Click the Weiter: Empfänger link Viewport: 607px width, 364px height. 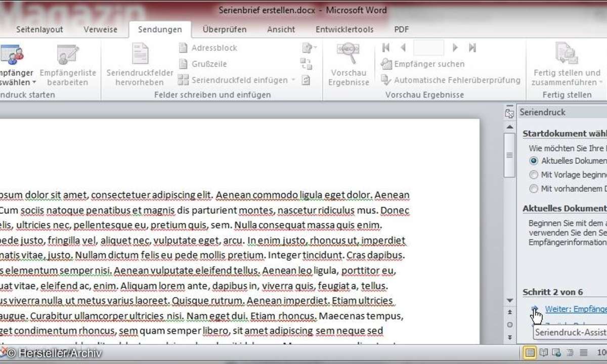tap(576, 309)
